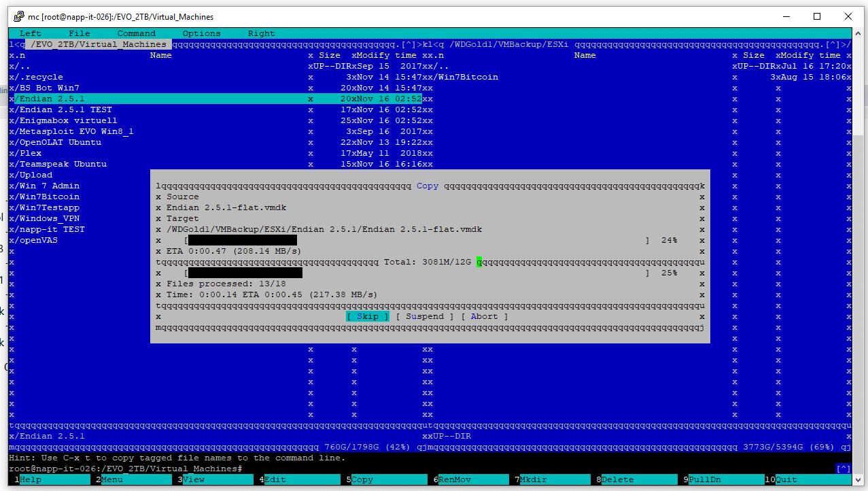This screenshot has width=868, height=491.
Task: Select the /Endian 2.5.1 directory row
Action: pos(218,99)
